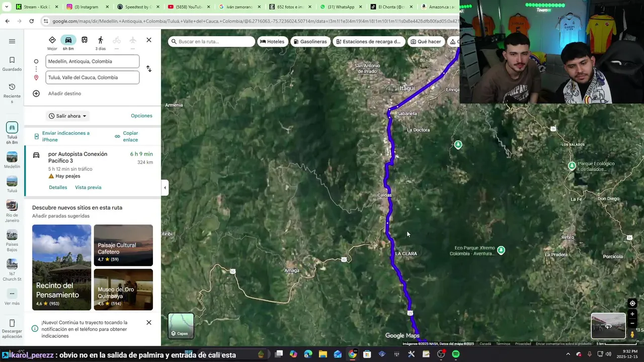Open Tuluá 6h 8m recent route
Screen dimensions: 644x362
pyautogui.click(x=12, y=133)
